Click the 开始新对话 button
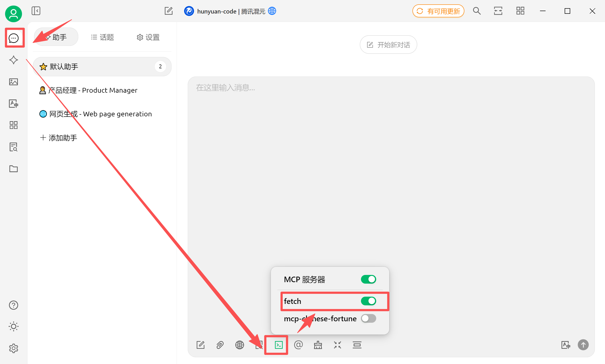605x364 pixels. [388, 45]
